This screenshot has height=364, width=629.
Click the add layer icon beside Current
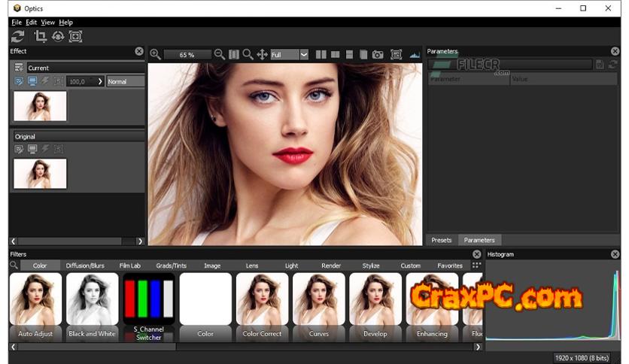(x=19, y=68)
